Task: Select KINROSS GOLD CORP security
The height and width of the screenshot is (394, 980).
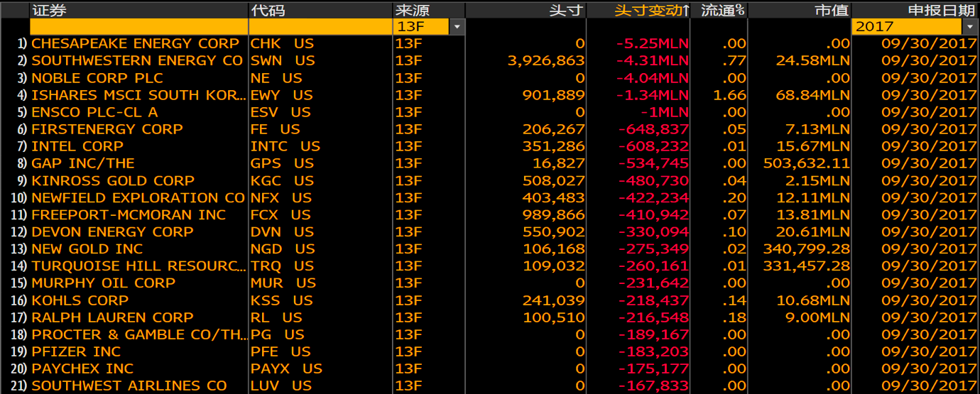Action: (x=113, y=180)
